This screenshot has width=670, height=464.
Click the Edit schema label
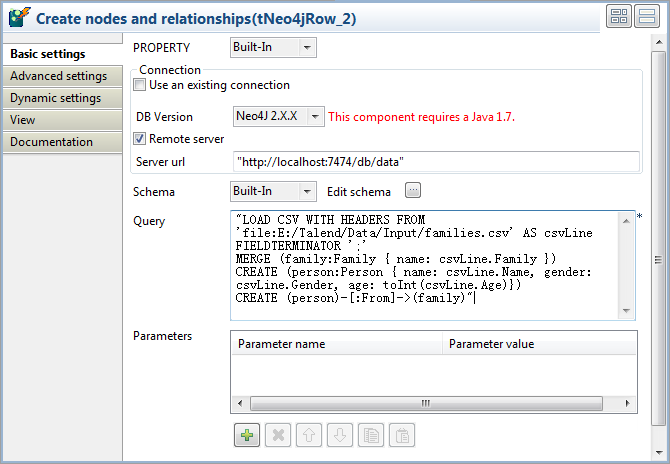pyautogui.click(x=359, y=192)
